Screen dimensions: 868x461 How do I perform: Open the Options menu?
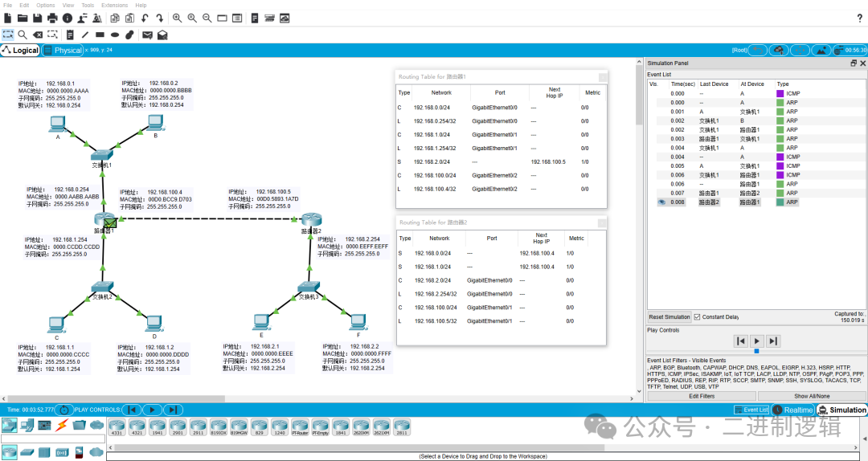(x=45, y=5)
